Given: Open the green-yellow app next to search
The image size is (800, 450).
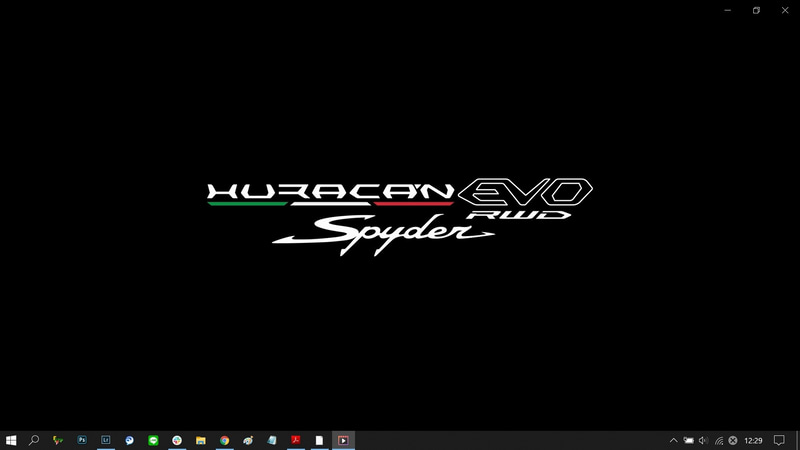Looking at the screenshot, I should click(58, 440).
